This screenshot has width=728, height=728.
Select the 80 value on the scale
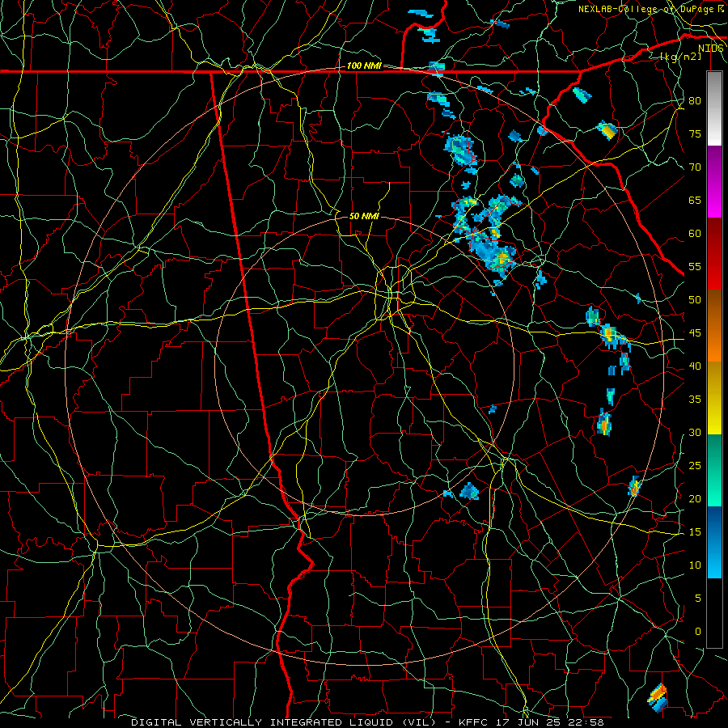pyautogui.click(x=695, y=101)
